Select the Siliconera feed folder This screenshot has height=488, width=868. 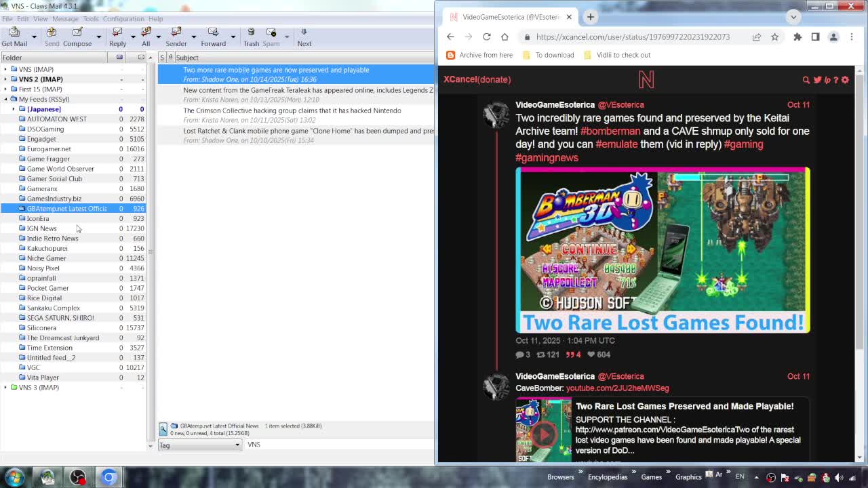41,327
